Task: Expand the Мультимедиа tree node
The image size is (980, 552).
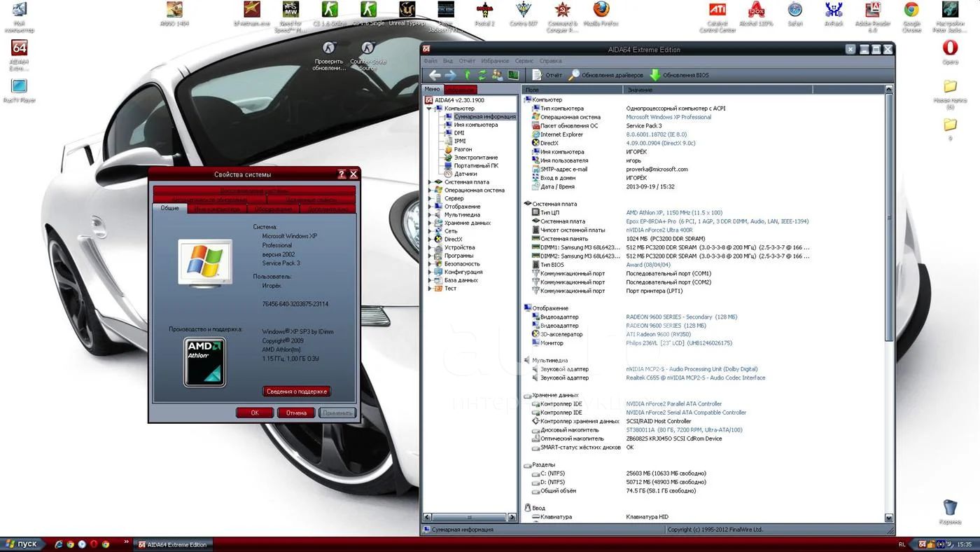Action: (430, 214)
